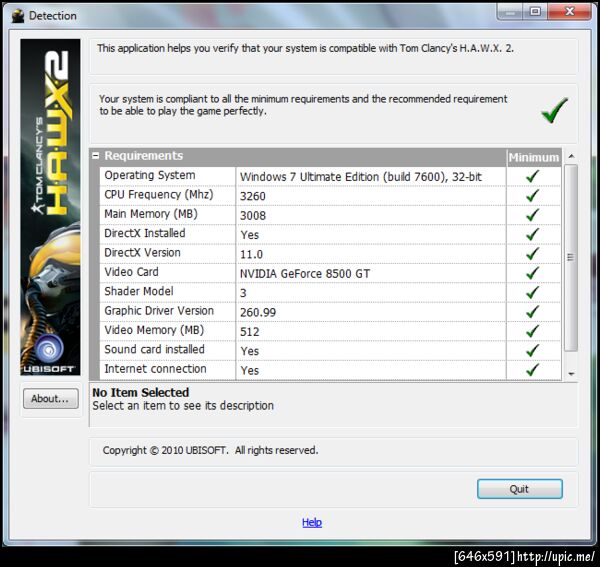
Task: Click the 260.99 driver version value
Action: pyautogui.click(x=258, y=313)
